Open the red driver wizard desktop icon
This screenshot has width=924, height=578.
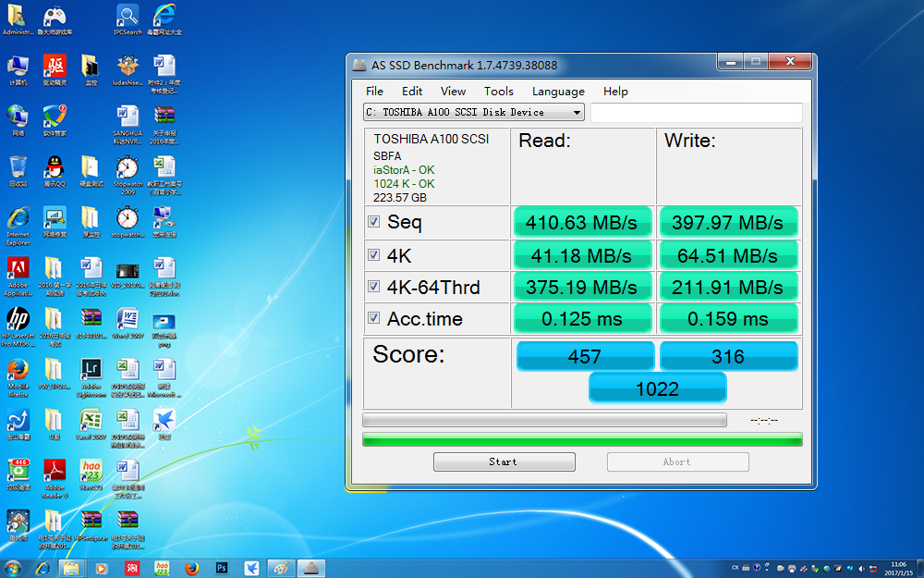coord(55,69)
